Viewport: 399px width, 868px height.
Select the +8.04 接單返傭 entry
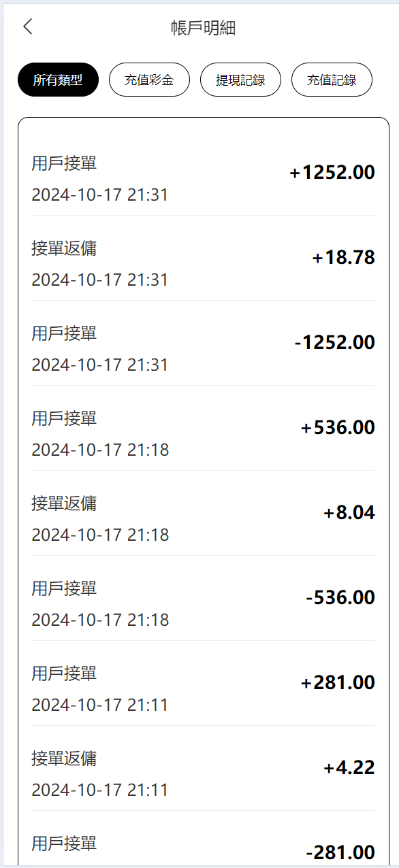[203, 514]
